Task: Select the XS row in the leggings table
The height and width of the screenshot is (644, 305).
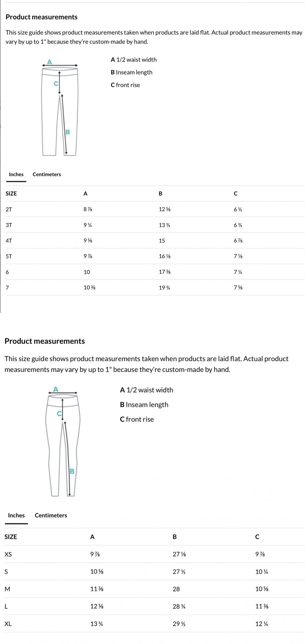Action: pos(8,554)
